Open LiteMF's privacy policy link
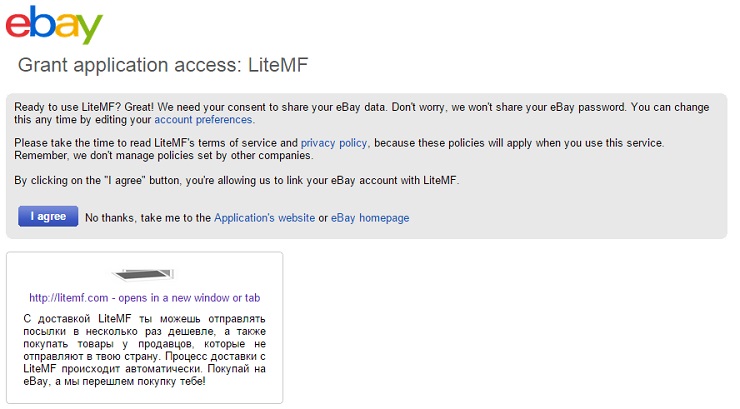Screen dimensions: 740x409 click(334, 143)
